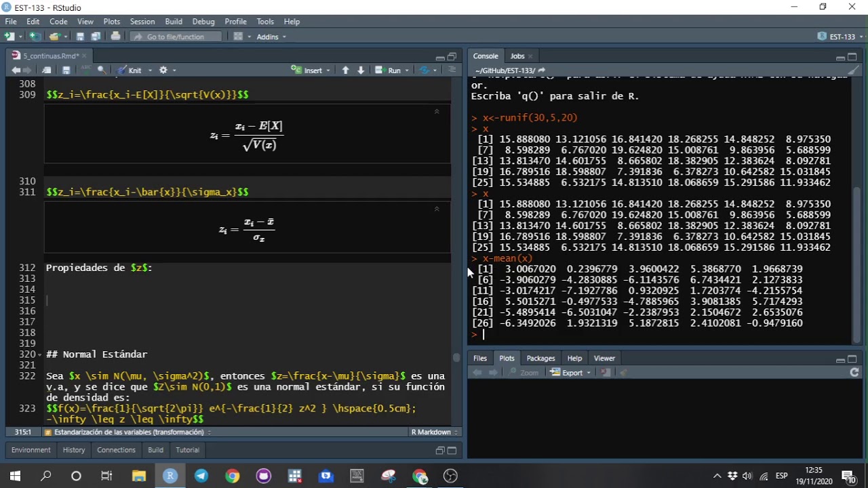Viewport: 868px width, 488px height.
Task: Select the History tab
Action: coord(74,450)
